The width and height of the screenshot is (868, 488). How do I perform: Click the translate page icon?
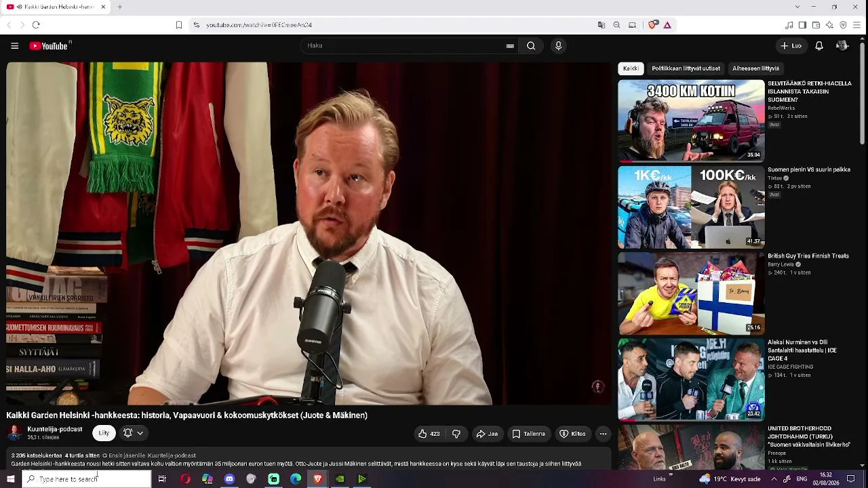click(601, 25)
